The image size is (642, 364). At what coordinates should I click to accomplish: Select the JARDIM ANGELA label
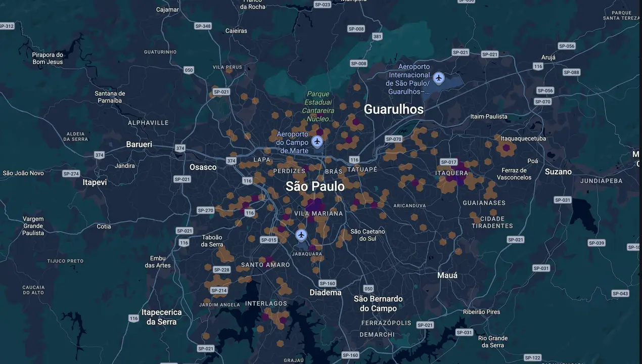click(219, 305)
